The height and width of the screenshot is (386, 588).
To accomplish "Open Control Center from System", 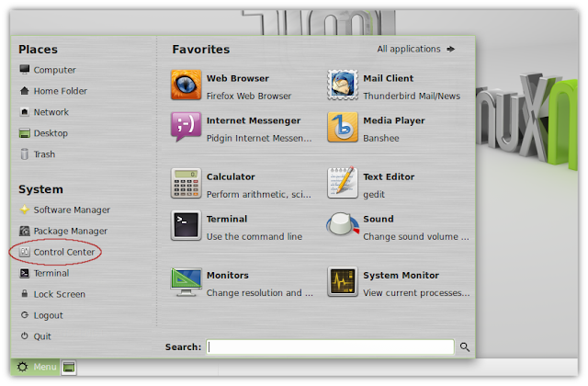I will pyautogui.click(x=64, y=252).
